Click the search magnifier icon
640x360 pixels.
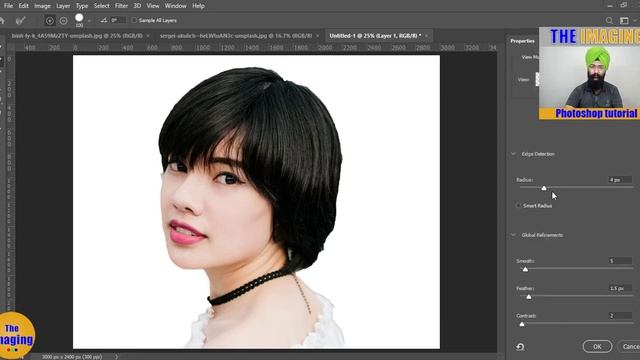(609, 20)
